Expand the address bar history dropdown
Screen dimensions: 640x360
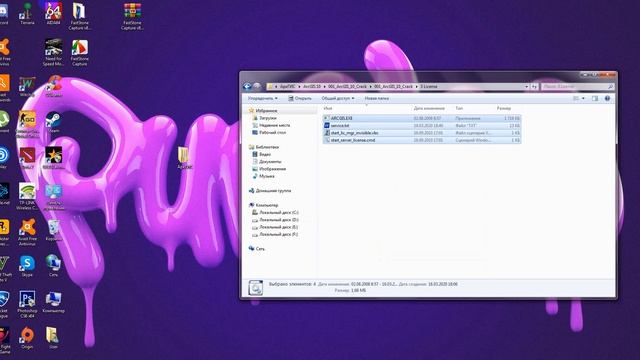[526, 87]
